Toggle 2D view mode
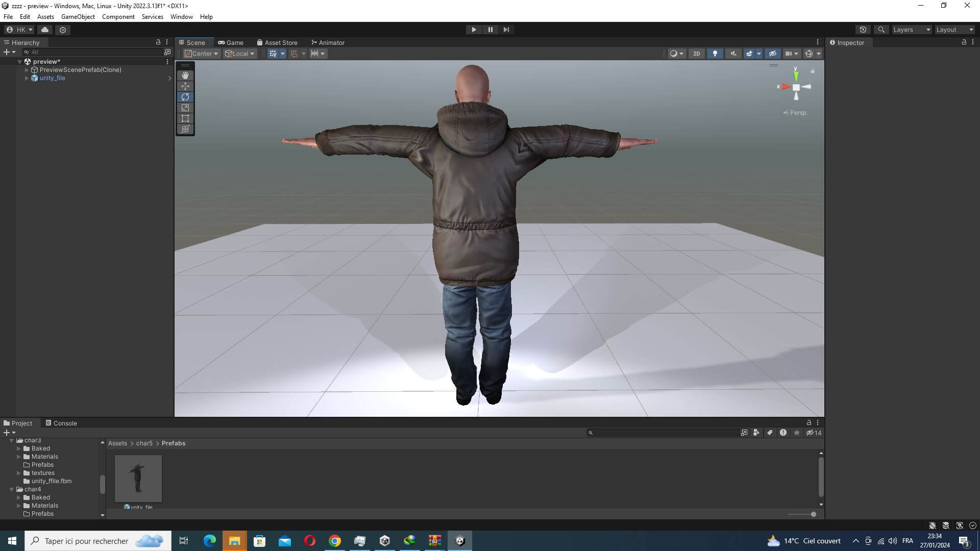This screenshot has width=980, height=551. 696,54
